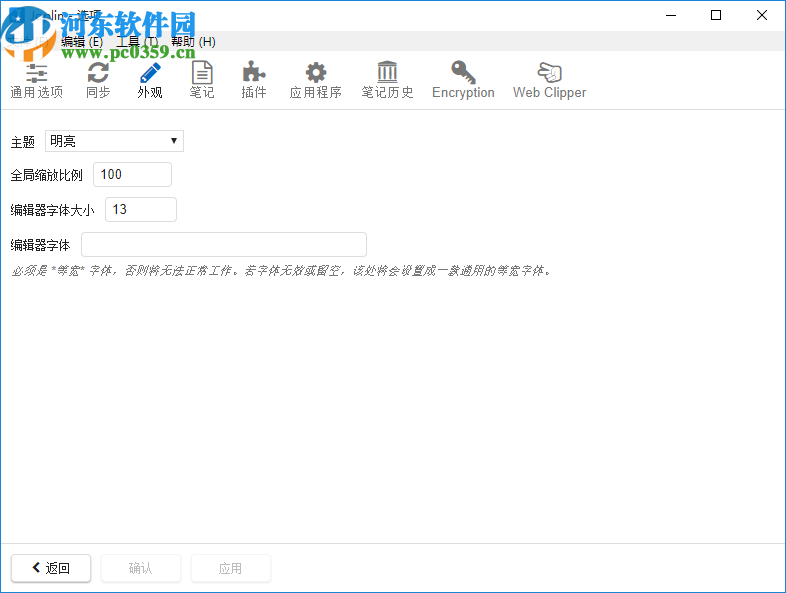786x593 pixels.
Task: Open the 帮助 (H) menu
Action: [193, 42]
